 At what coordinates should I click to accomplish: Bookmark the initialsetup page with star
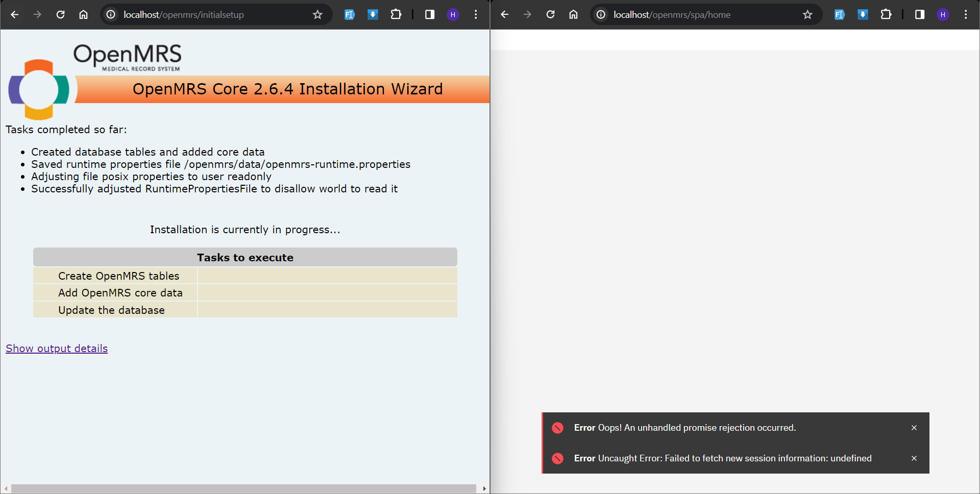tap(317, 14)
